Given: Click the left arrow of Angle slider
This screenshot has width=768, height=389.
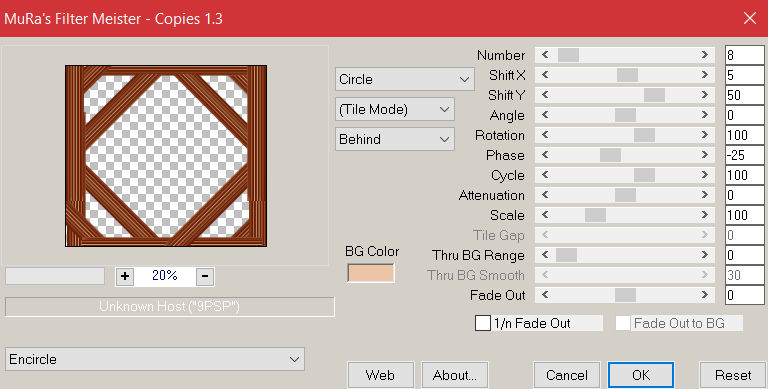Looking at the screenshot, I should 545,115.
